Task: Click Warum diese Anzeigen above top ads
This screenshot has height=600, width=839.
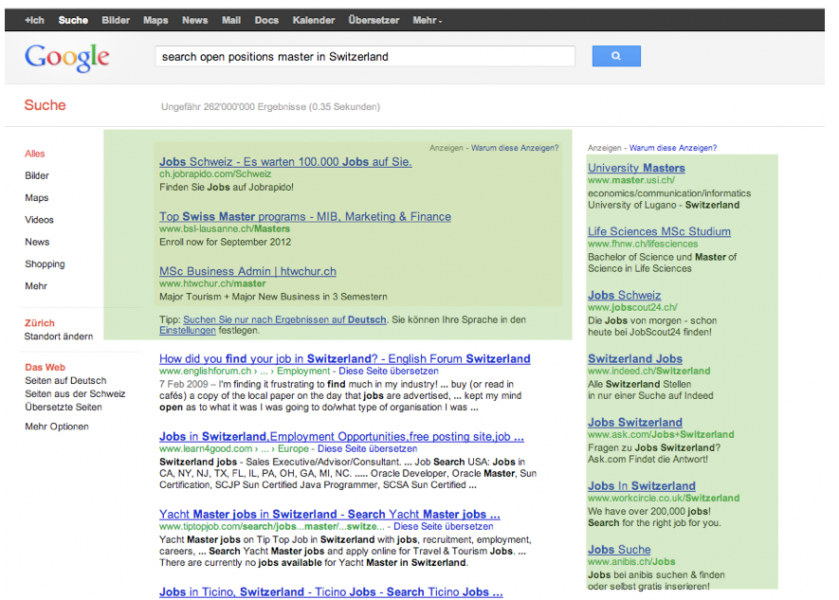Action: point(515,148)
